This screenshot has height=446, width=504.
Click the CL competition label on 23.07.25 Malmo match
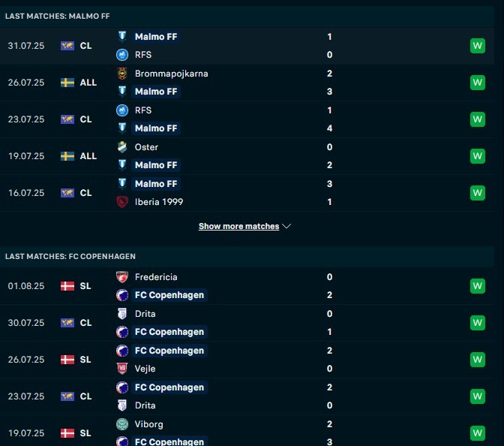pos(85,119)
